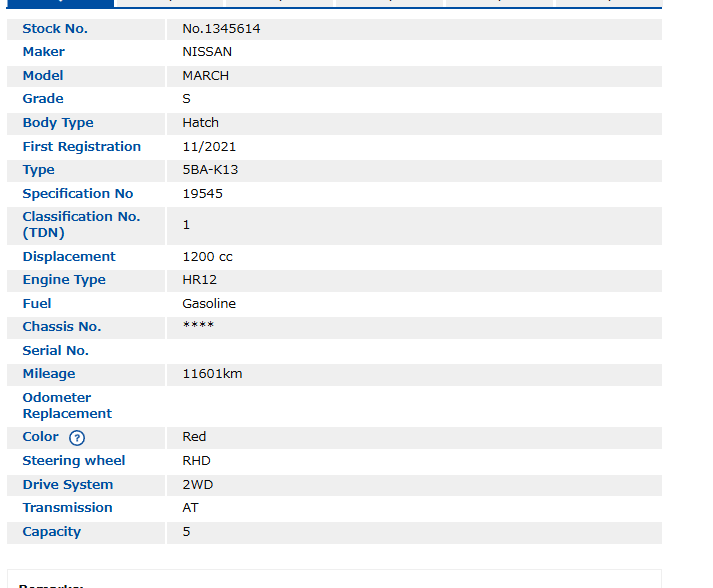Screen dimensions: 713x588
Task: Click the masked chassis number asterisks
Action: pos(198,327)
